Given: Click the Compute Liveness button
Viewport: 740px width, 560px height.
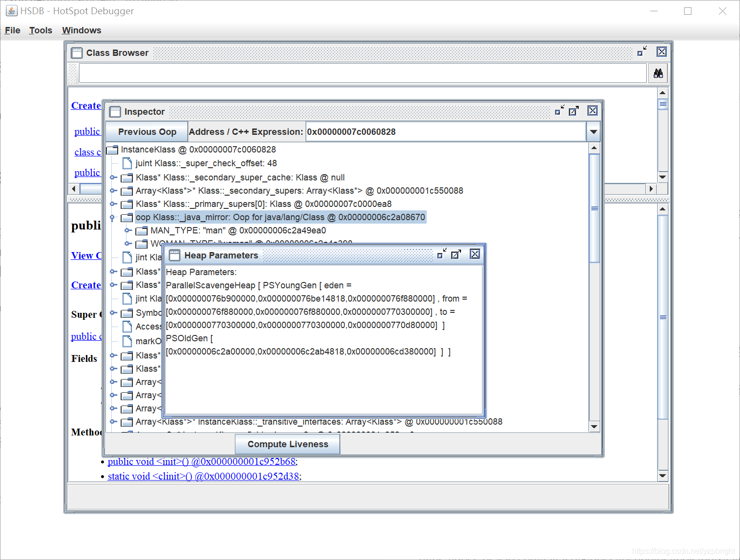Looking at the screenshot, I should (x=287, y=444).
